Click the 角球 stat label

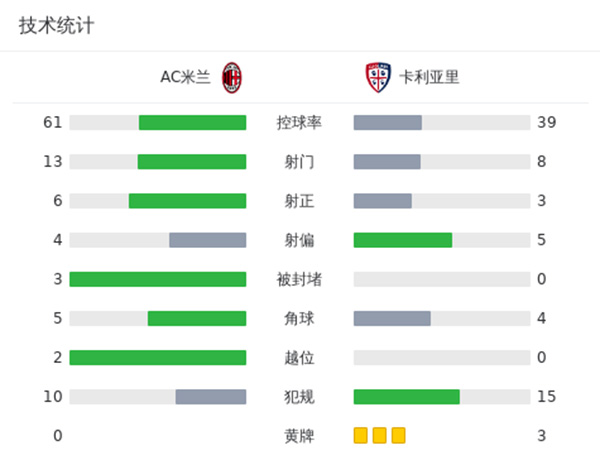click(x=299, y=318)
